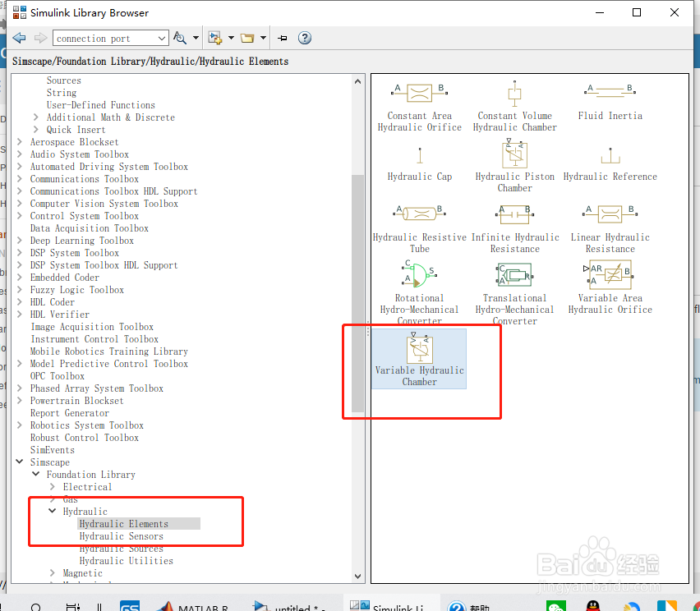Expand Deep Learning Toolbox node
This screenshot has width=700, height=611.
click(x=19, y=240)
